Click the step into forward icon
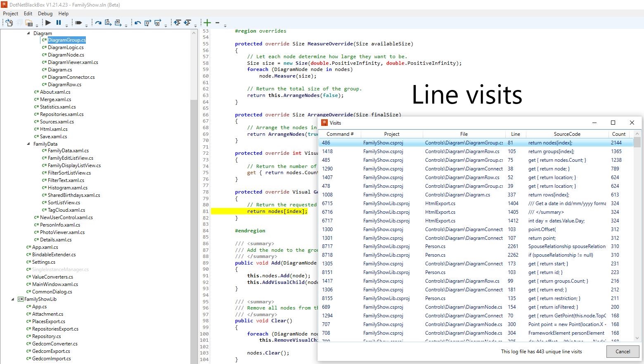 (x=108, y=23)
